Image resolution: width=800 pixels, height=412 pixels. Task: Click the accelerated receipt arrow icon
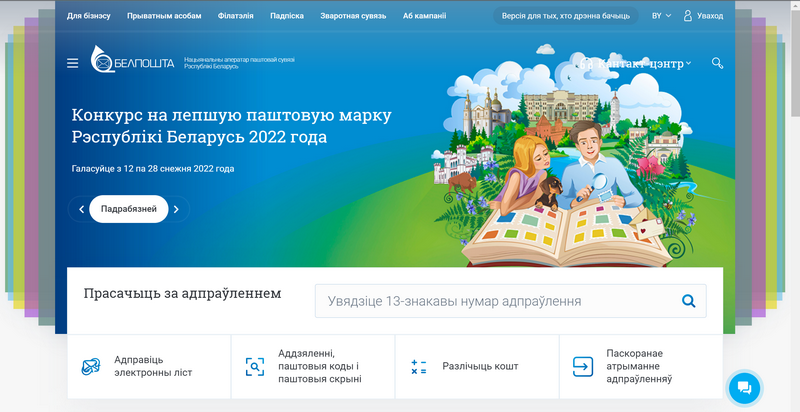pos(582,367)
